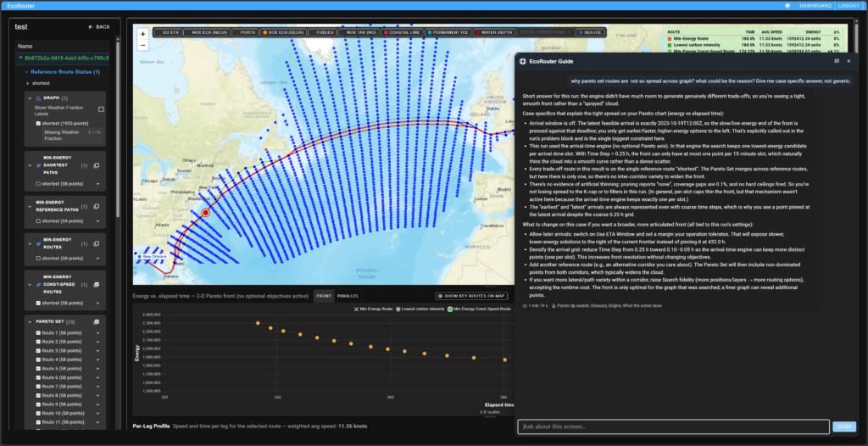The height and width of the screenshot is (446, 868).
Task: Switch to the Parallel chart tab
Action: pos(348,296)
